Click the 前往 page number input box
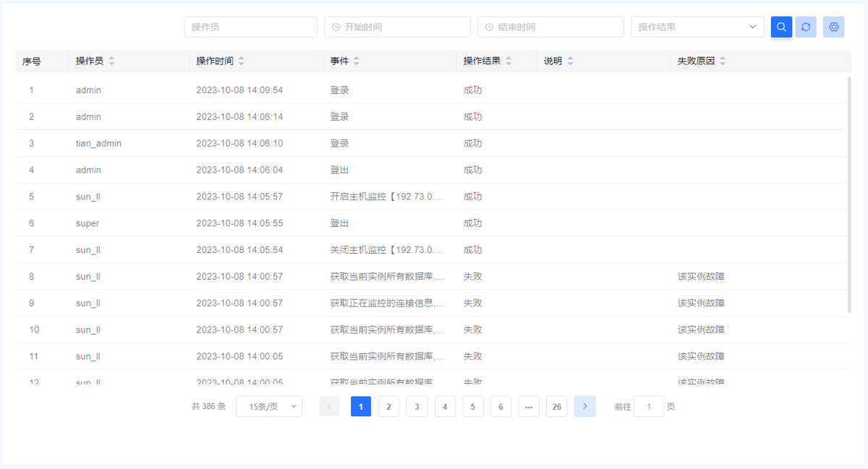 [x=649, y=407]
